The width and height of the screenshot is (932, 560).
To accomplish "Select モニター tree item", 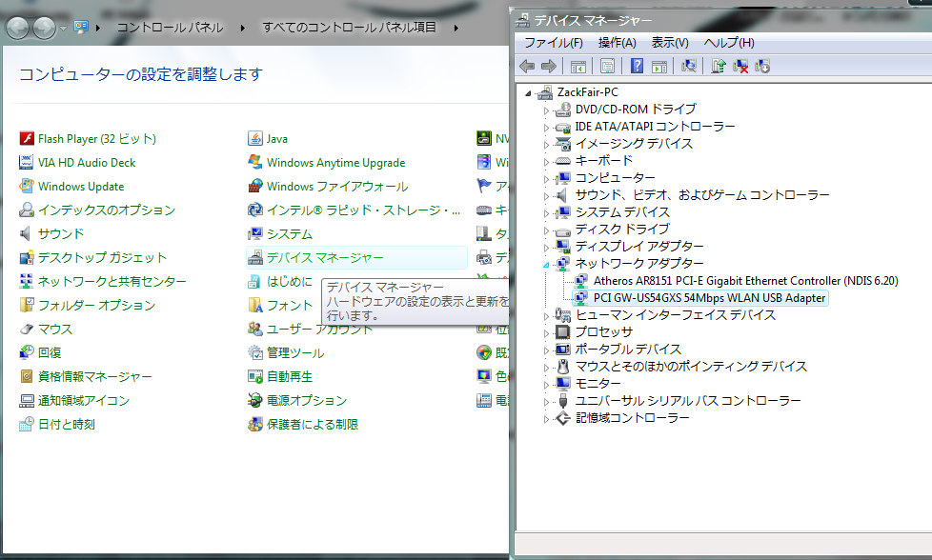I will pos(598,384).
